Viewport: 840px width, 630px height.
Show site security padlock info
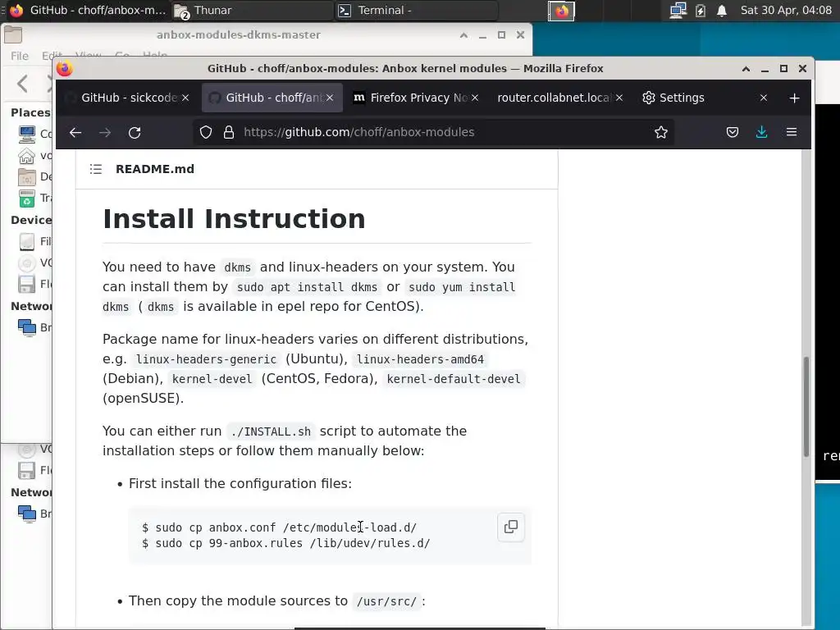229,132
